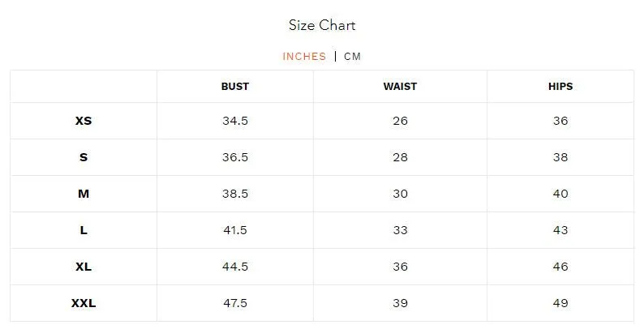
Task: Click the 40 hips value for M
Action: (x=560, y=194)
